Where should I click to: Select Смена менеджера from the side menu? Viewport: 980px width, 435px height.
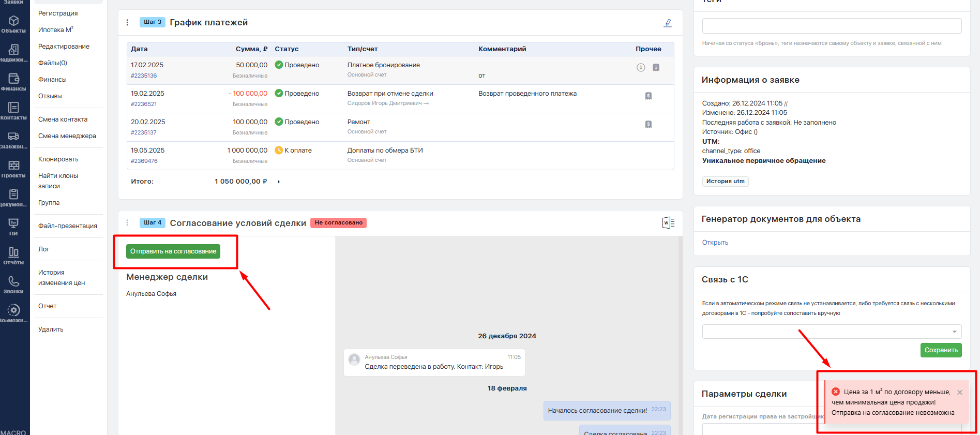[67, 136]
